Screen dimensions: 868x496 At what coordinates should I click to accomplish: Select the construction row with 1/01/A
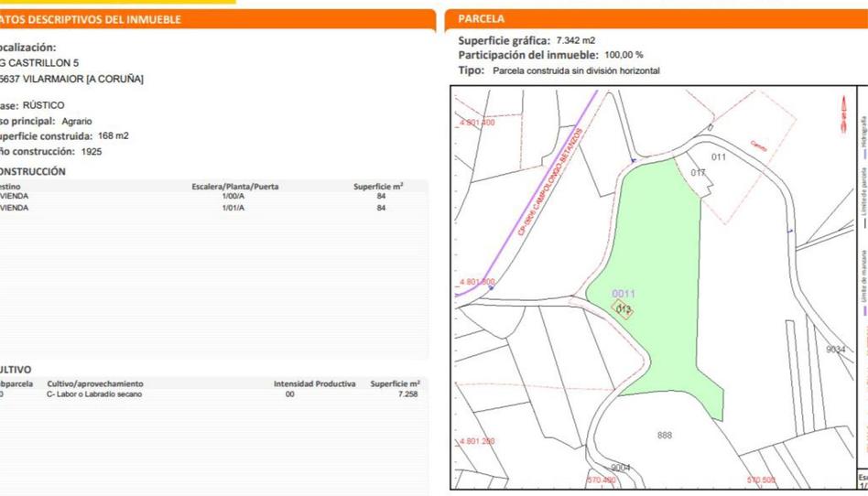point(233,208)
